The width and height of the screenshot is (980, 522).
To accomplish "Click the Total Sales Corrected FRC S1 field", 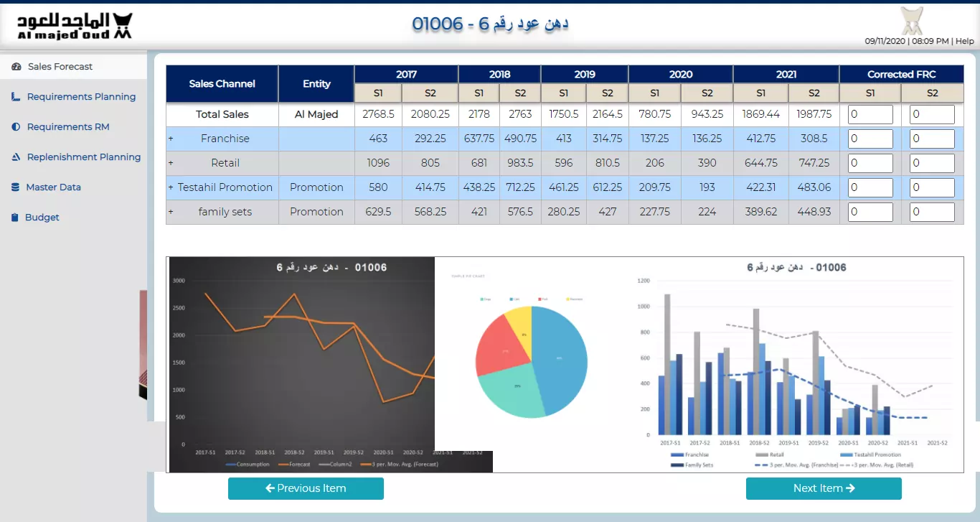I will point(870,115).
